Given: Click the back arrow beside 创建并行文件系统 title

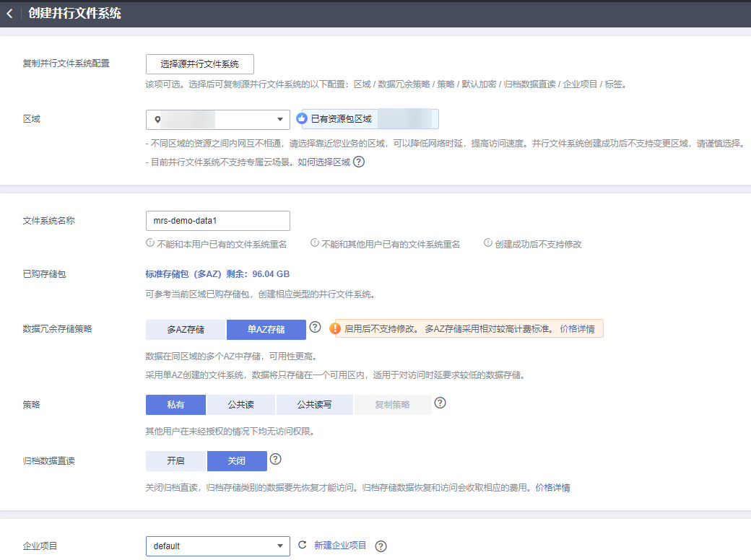Looking at the screenshot, I should point(11,12).
